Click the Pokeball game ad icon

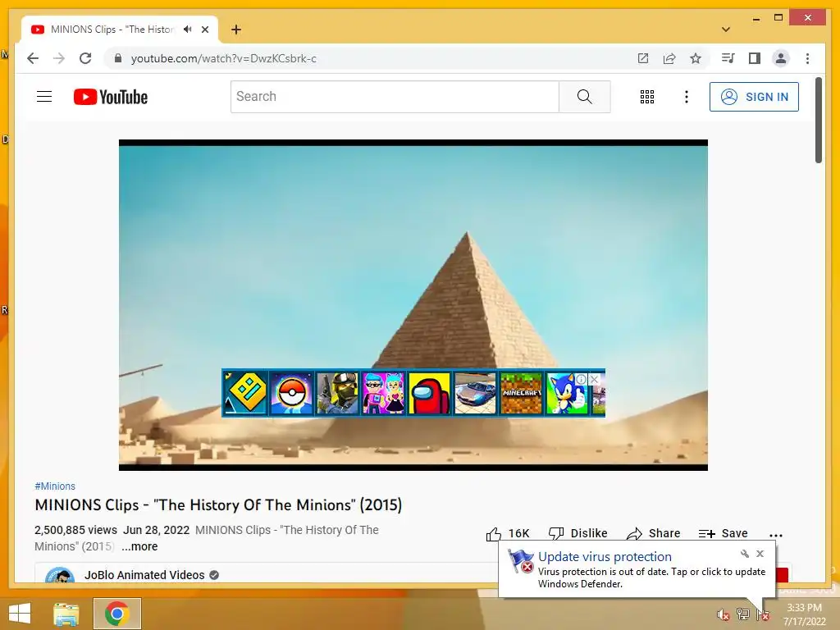[x=291, y=393]
